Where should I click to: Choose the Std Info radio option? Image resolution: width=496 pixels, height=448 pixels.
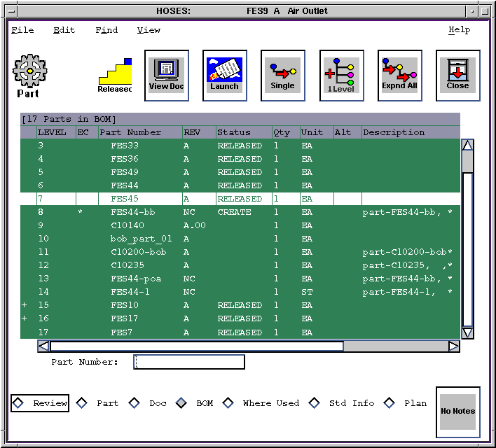point(315,403)
